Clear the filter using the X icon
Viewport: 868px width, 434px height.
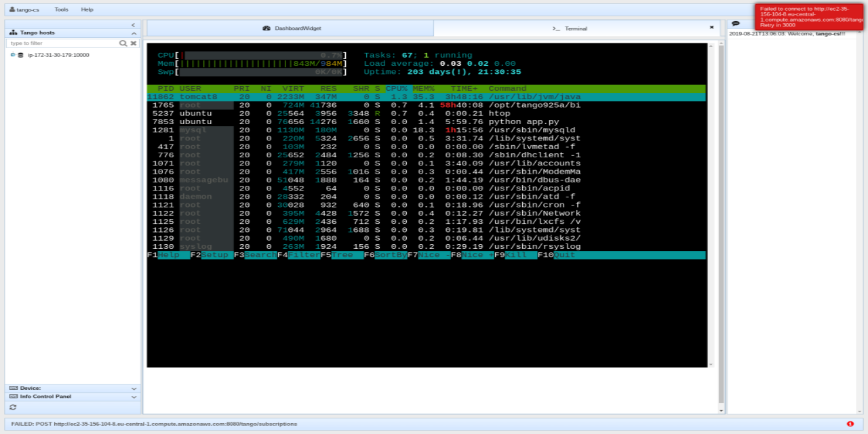tap(133, 43)
